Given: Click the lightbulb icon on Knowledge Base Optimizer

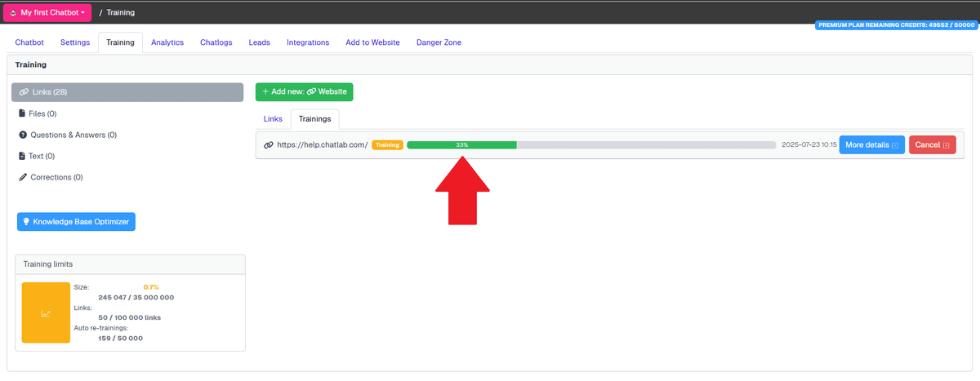Looking at the screenshot, I should click(x=26, y=221).
